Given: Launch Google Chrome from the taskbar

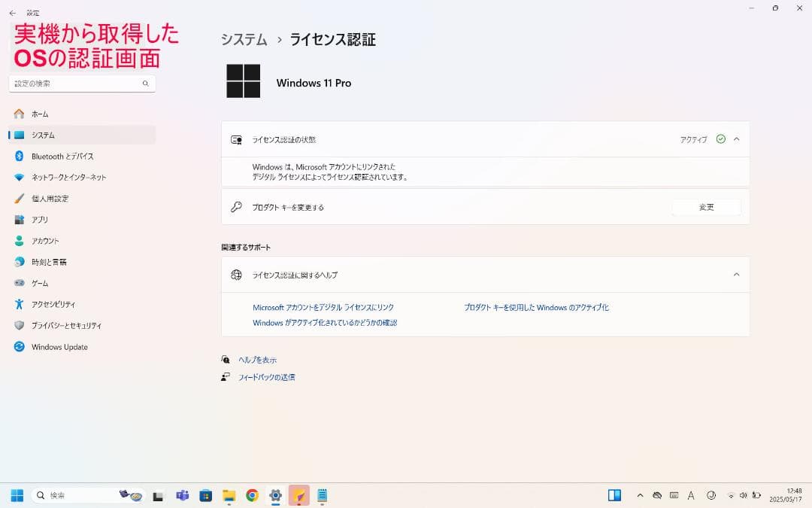Looking at the screenshot, I should [x=252, y=495].
